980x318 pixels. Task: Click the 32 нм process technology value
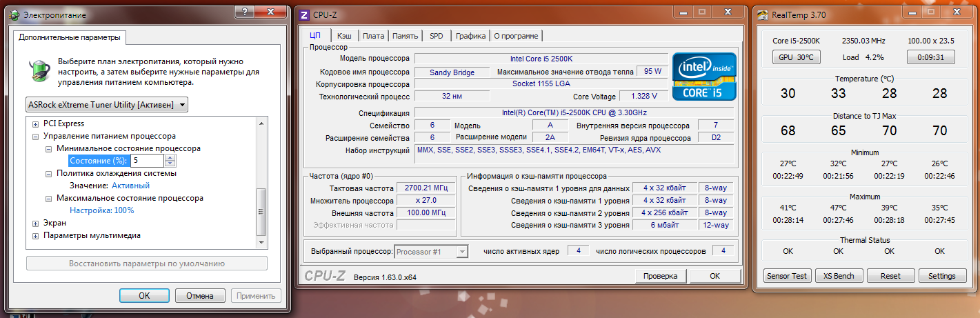[452, 97]
